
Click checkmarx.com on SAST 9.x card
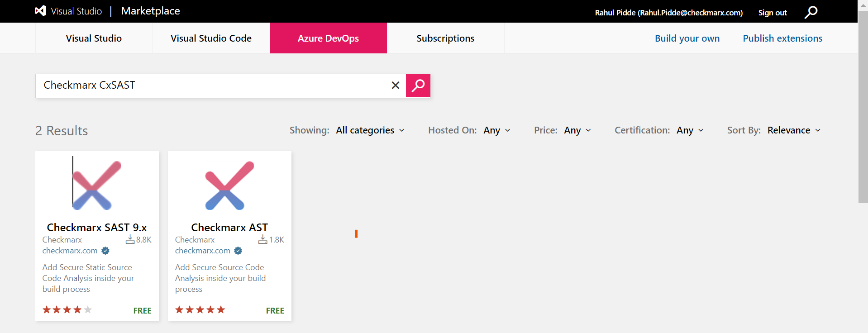click(70, 251)
